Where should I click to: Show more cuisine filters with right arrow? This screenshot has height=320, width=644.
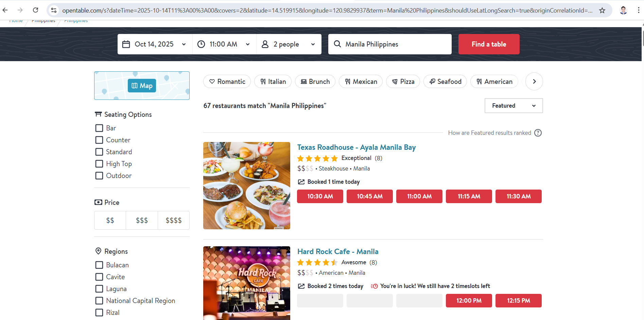point(534,82)
